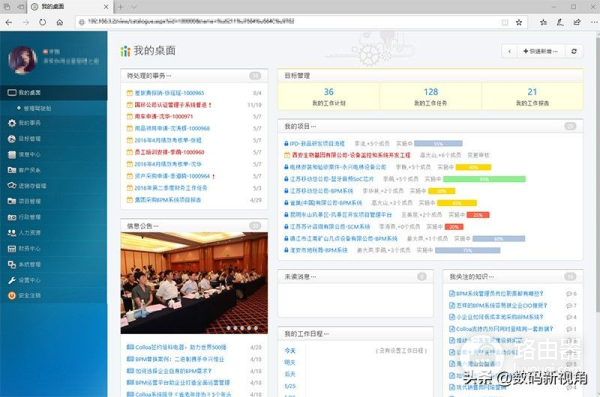
Task: Click the lock icon beside the IPD project
Action: (x=286, y=144)
